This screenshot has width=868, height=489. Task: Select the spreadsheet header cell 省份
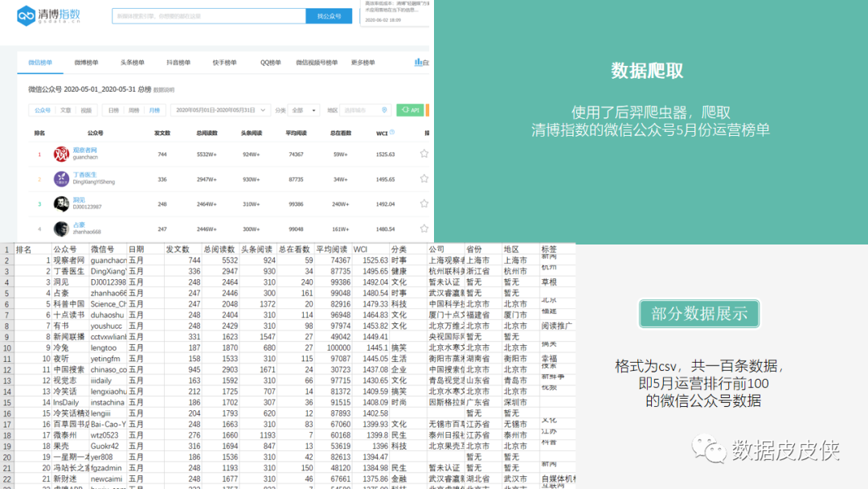[483, 249]
